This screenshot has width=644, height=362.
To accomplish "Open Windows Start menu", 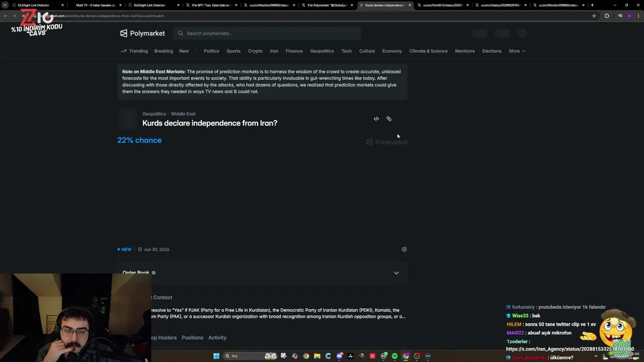I will pos(216,356).
